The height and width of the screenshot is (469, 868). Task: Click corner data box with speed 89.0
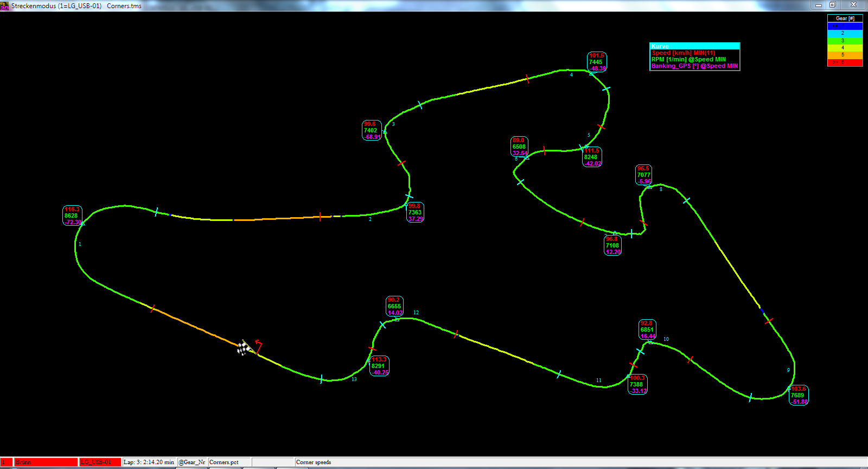coord(519,147)
